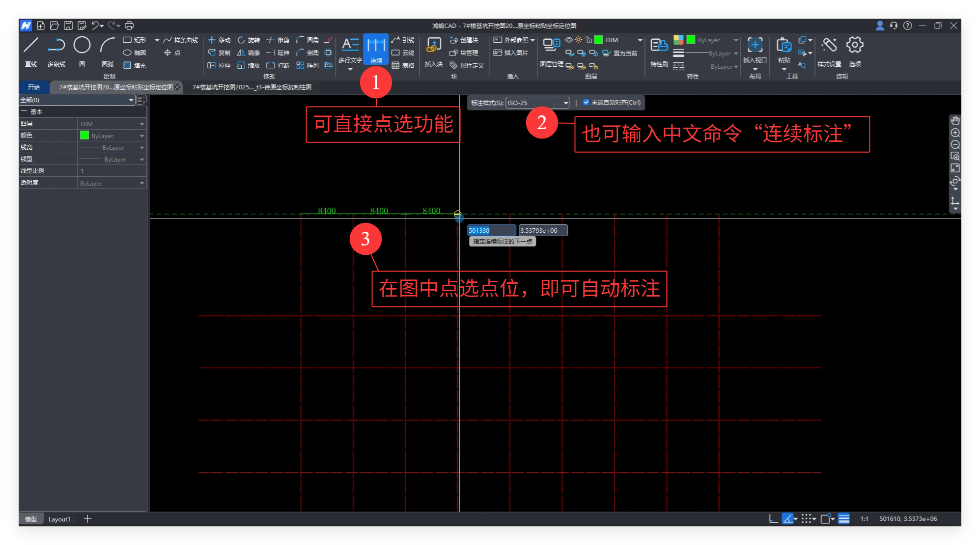
Task: Toggle lineweight display in status bar
Action: coord(844,519)
